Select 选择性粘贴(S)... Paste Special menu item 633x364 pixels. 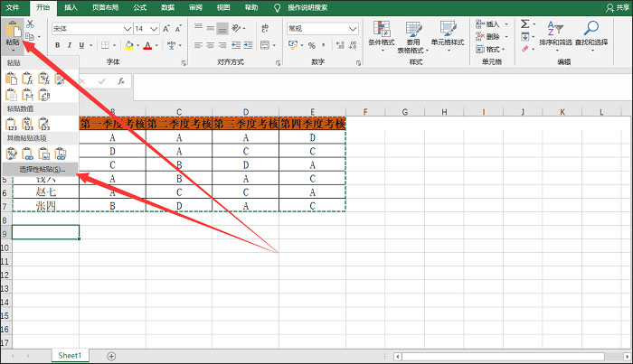point(40,169)
